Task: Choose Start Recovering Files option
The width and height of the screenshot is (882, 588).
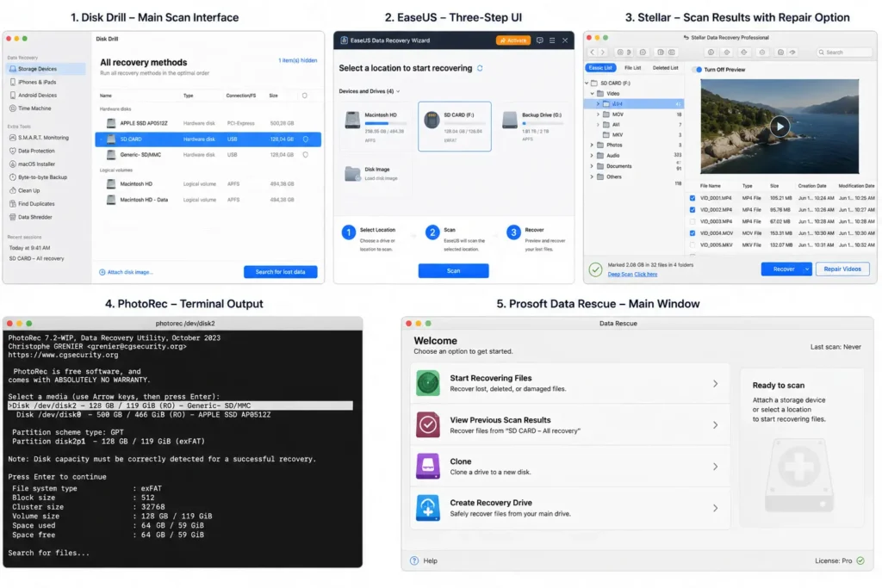Action: pyautogui.click(x=570, y=383)
